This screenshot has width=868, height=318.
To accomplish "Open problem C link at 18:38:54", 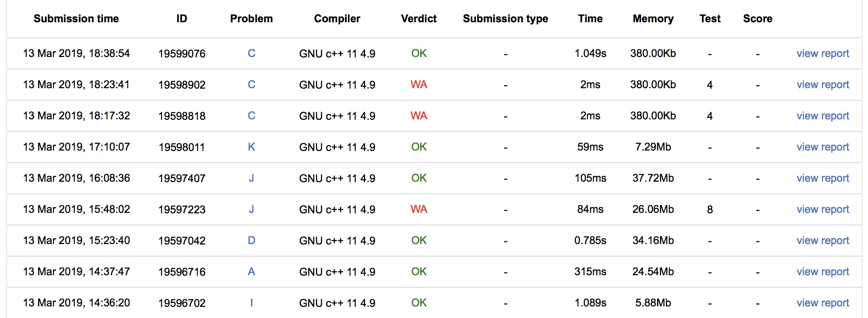I will tap(251, 53).
